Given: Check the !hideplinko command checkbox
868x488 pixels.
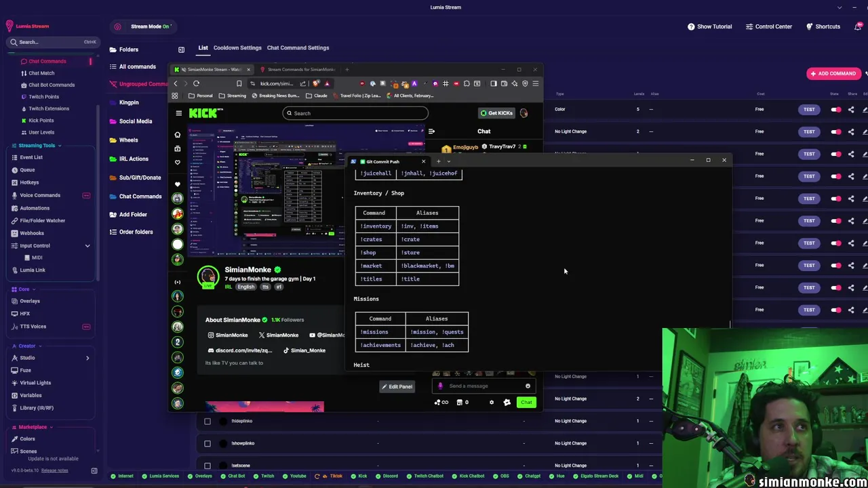Looking at the screenshot, I should [208, 421].
